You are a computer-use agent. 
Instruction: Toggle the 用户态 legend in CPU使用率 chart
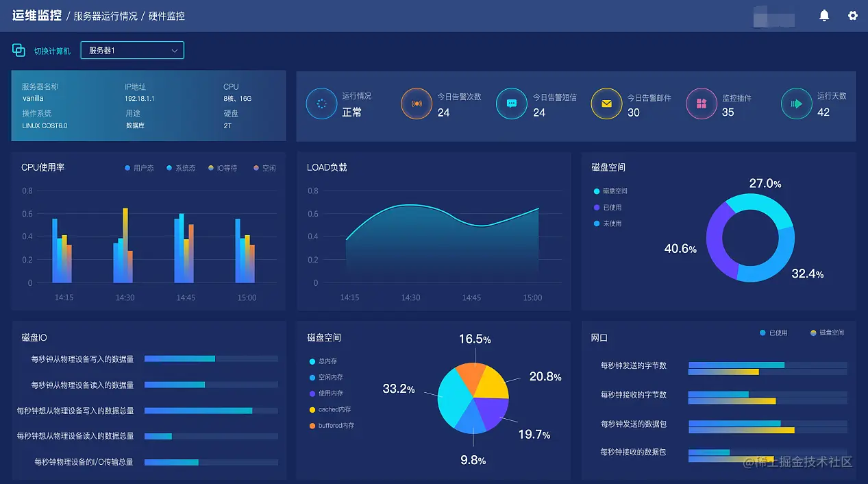click(x=138, y=167)
